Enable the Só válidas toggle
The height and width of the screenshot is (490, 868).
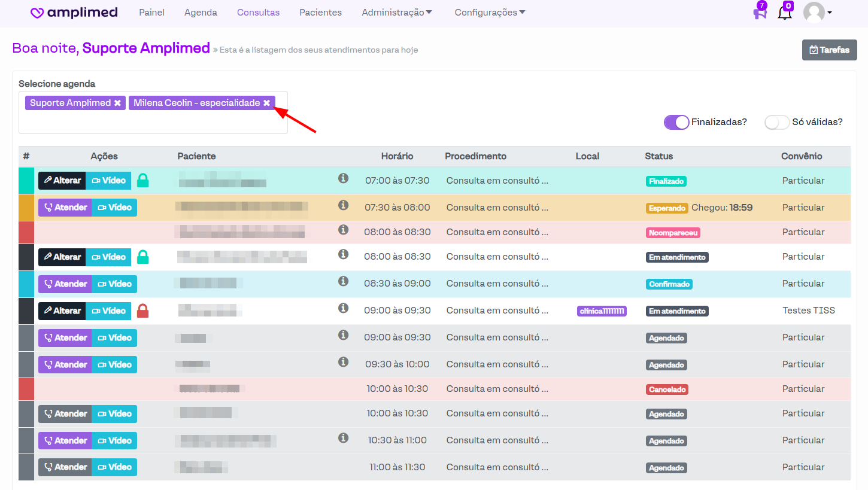click(777, 122)
